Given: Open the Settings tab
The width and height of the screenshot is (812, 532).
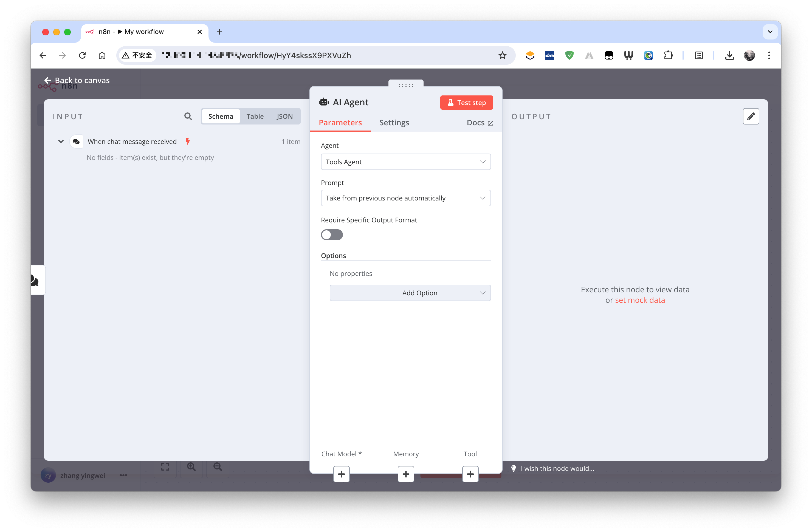Looking at the screenshot, I should pos(394,122).
